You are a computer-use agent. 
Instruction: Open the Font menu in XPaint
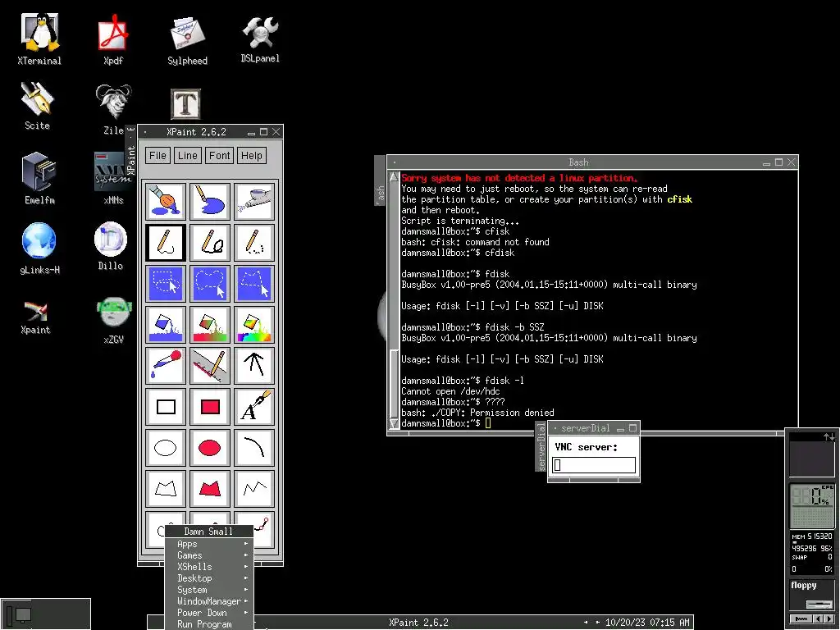(220, 155)
